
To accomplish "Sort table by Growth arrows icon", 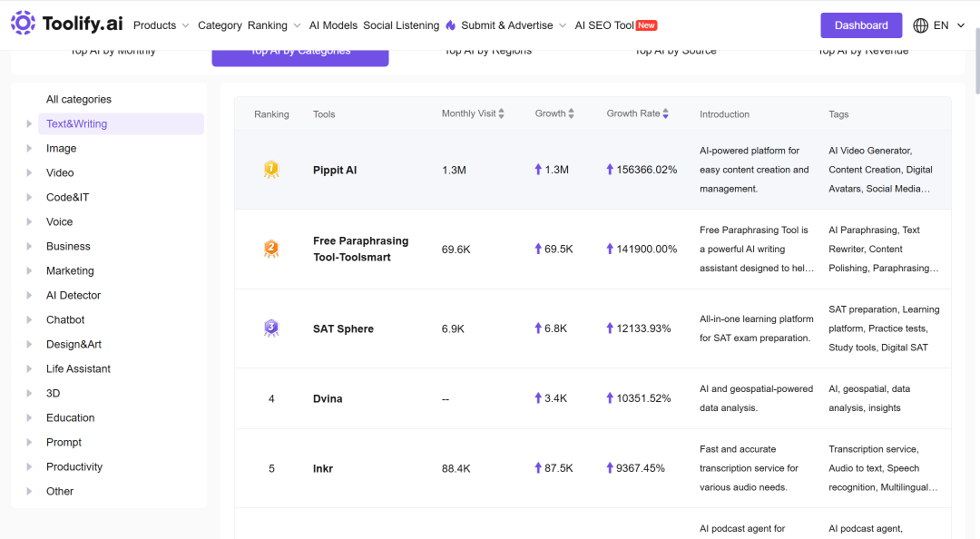I will pos(571,113).
